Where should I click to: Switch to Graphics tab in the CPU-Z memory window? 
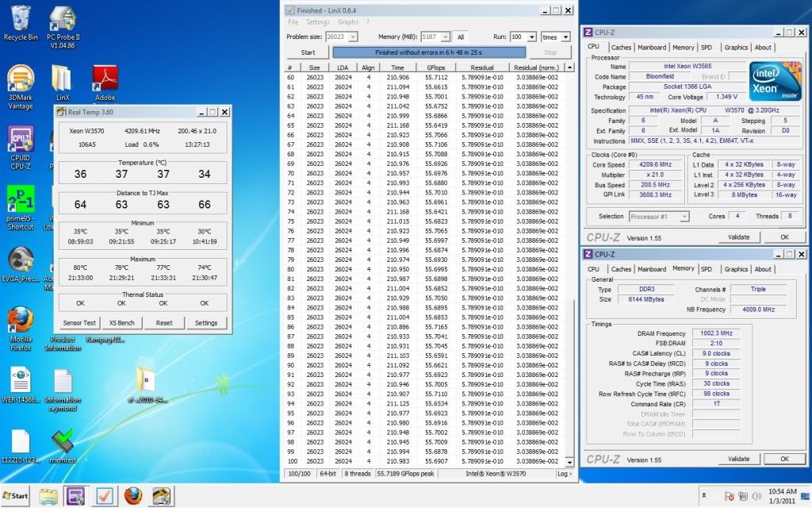[x=736, y=269]
